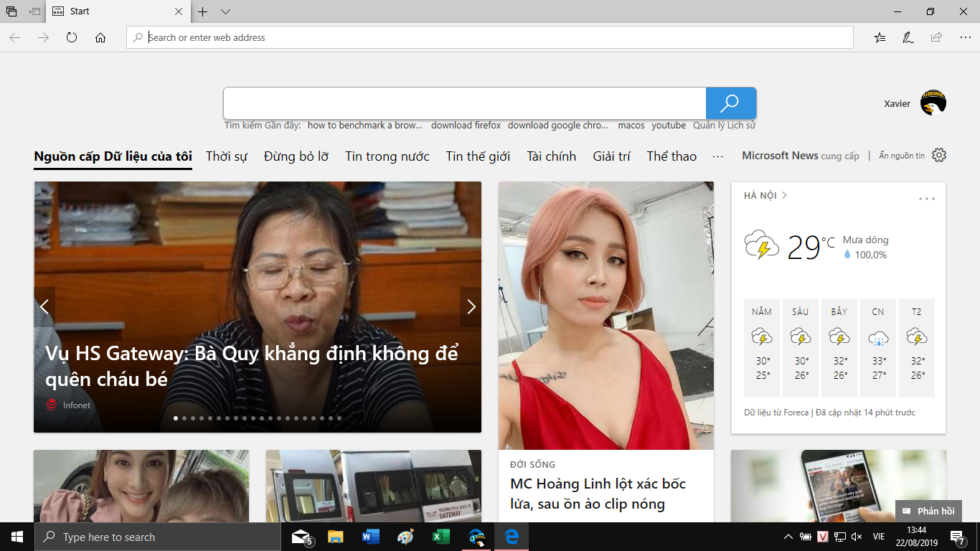This screenshot has width=980, height=551.
Task: Click the address bar input
Action: 490,37
